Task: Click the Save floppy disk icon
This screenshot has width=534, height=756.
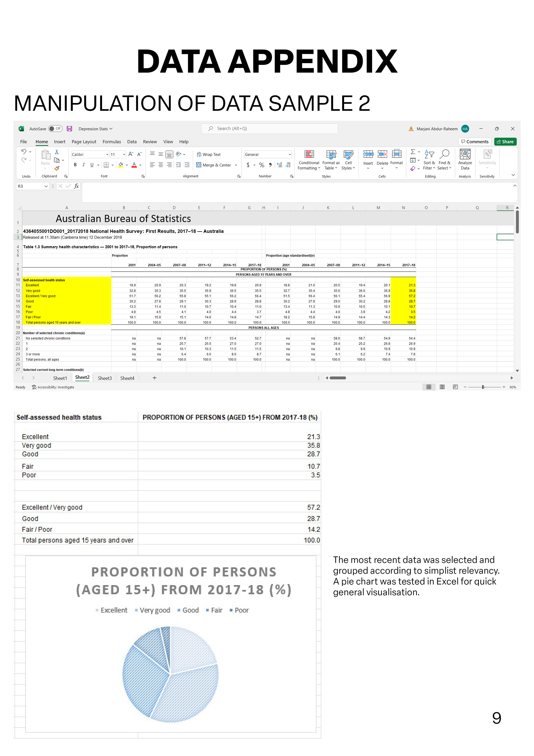Action: [x=70, y=129]
